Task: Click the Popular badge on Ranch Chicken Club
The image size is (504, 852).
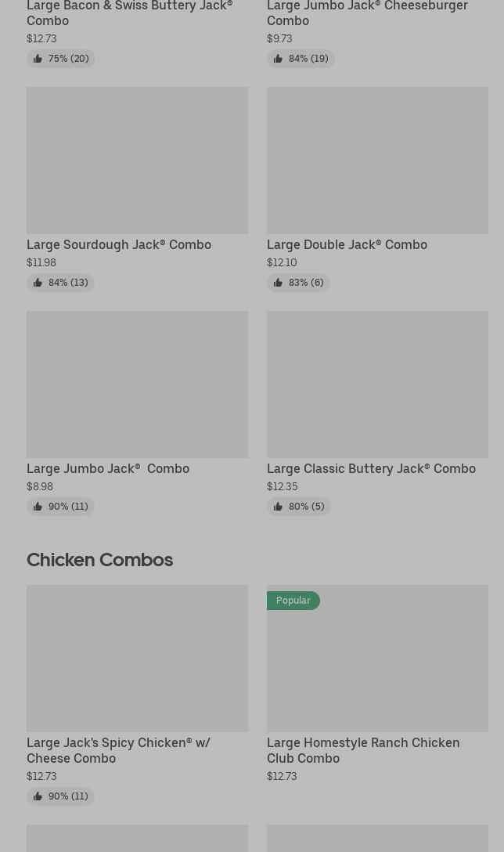Action: [293, 601]
